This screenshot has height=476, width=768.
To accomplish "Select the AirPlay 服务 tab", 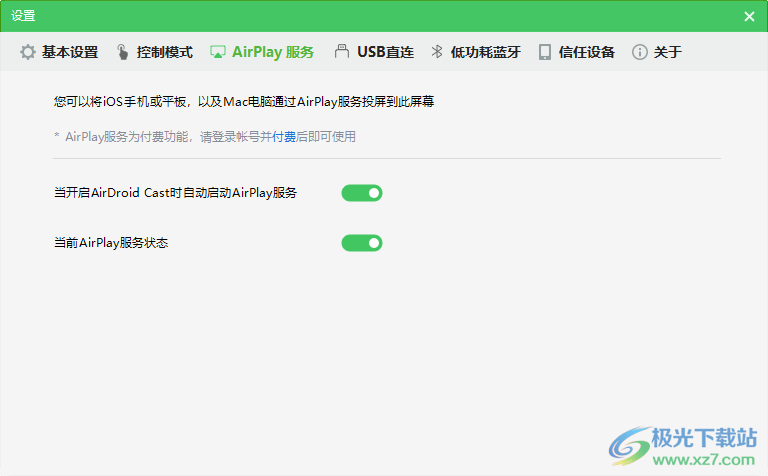I will 262,52.
